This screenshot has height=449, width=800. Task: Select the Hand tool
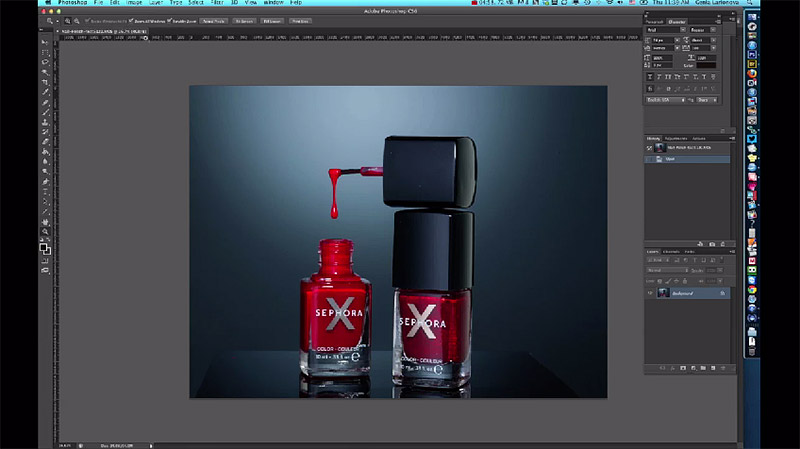(45, 222)
